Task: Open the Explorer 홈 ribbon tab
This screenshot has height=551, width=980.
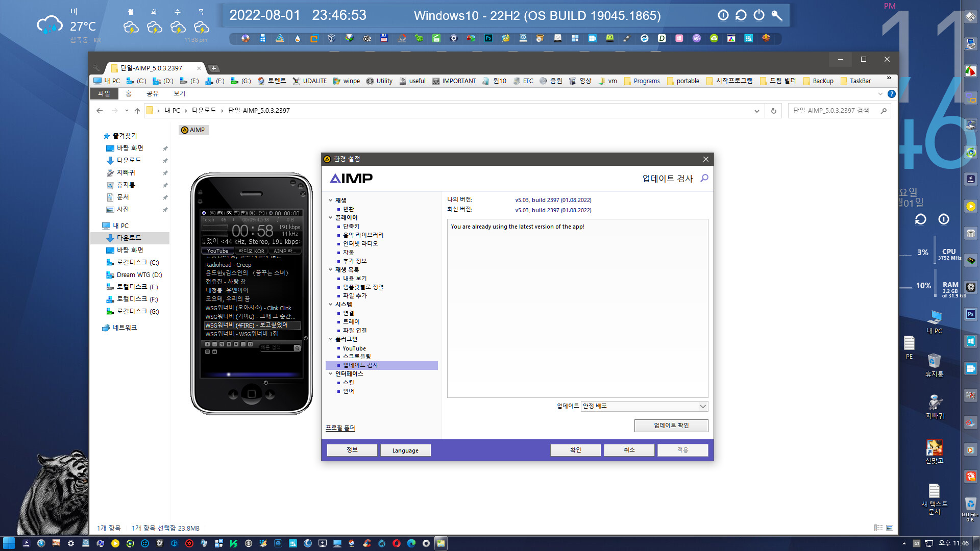Action: coord(129,94)
